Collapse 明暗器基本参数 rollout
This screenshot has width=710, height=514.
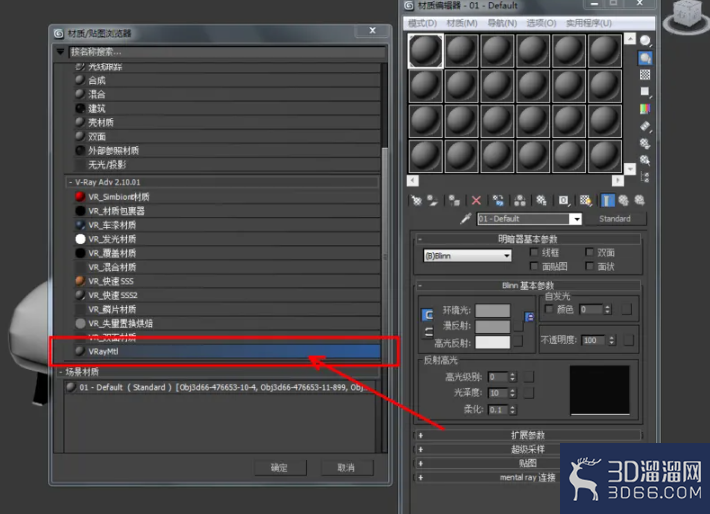pyautogui.click(x=528, y=239)
